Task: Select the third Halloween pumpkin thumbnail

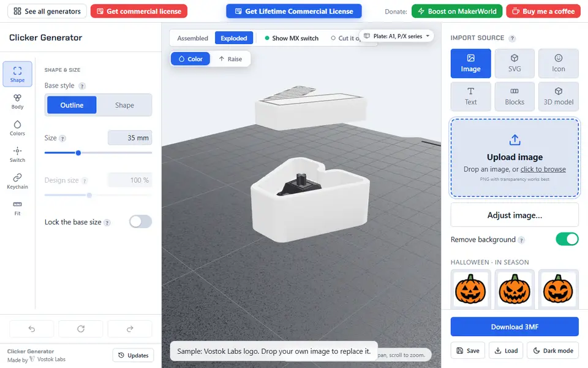Action: [559, 289]
